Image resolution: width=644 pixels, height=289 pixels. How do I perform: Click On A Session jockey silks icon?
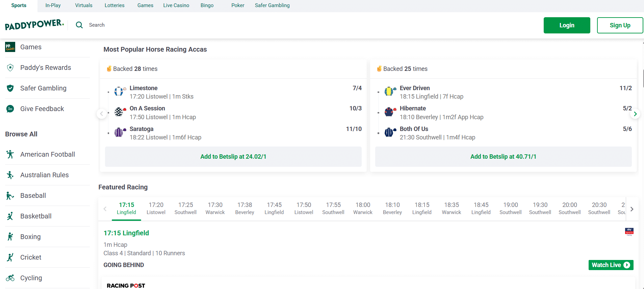(x=120, y=112)
